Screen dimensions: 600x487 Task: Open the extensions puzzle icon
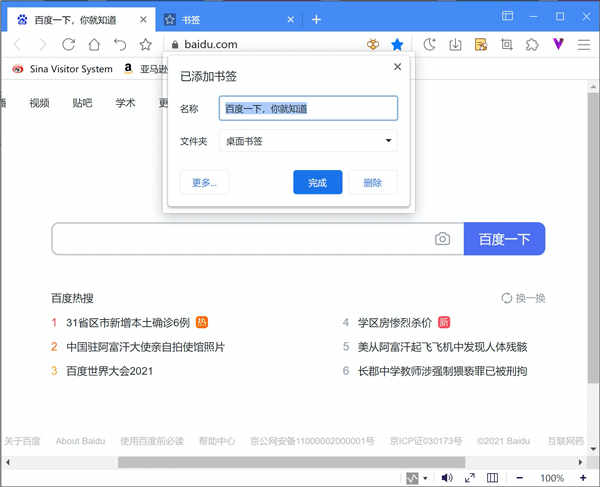tap(532, 45)
